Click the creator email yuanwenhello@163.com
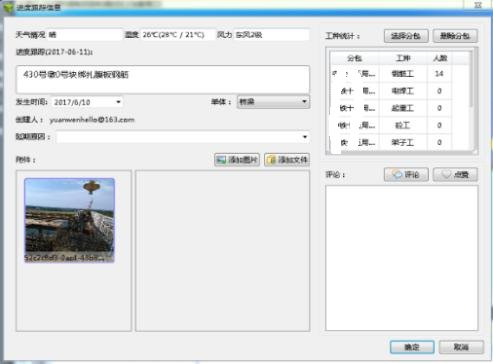 pyautogui.click(x=92, y=120)
